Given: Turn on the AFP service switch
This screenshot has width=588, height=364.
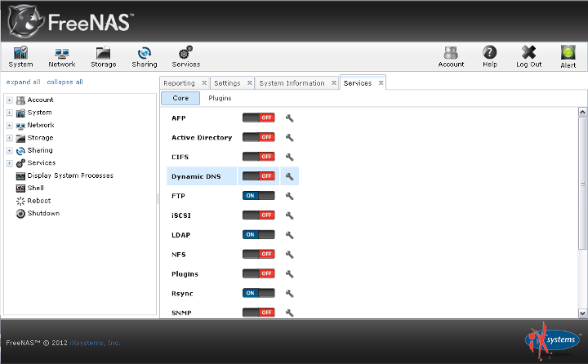Looking at the screenshot, I should [x=258, y=118].
